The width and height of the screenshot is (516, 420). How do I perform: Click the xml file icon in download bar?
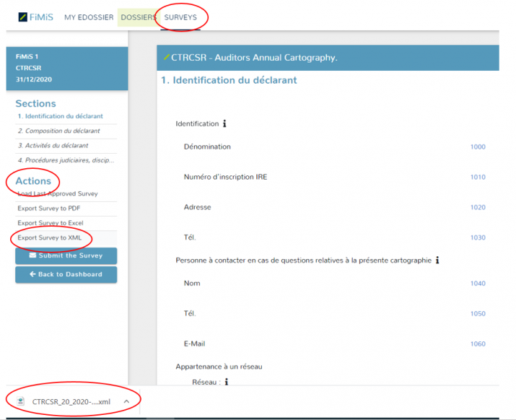click(21, 401)
